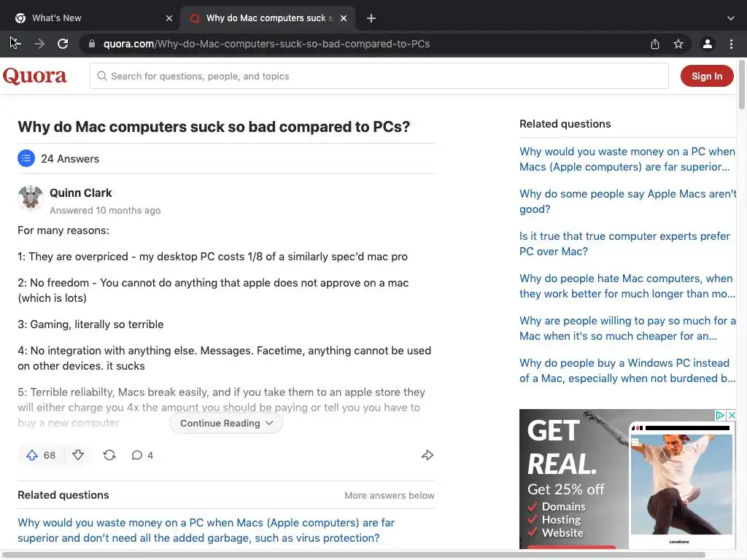Click the More answers below text
This screenshot has height=560, width=747.
point(390,495)
